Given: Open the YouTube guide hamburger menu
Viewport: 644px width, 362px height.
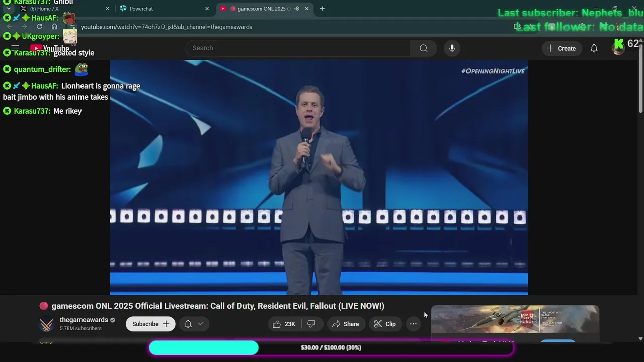Looking at the screenshot, I should point(15,48).
